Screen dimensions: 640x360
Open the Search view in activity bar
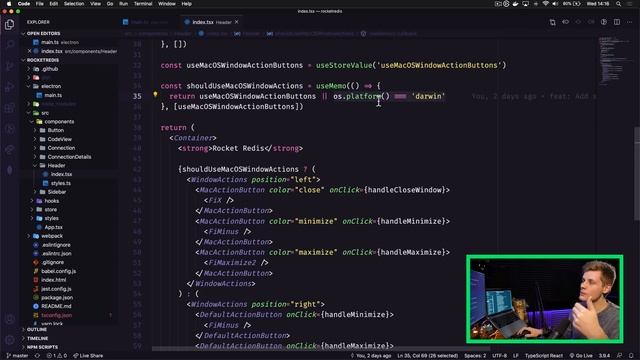coord(9,44)
